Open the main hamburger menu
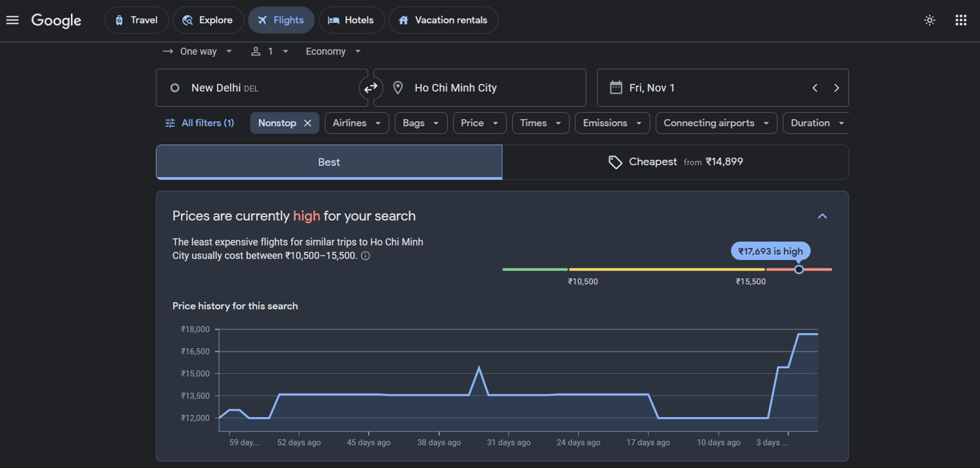This screenshot has height=468, width=980. 12,20
